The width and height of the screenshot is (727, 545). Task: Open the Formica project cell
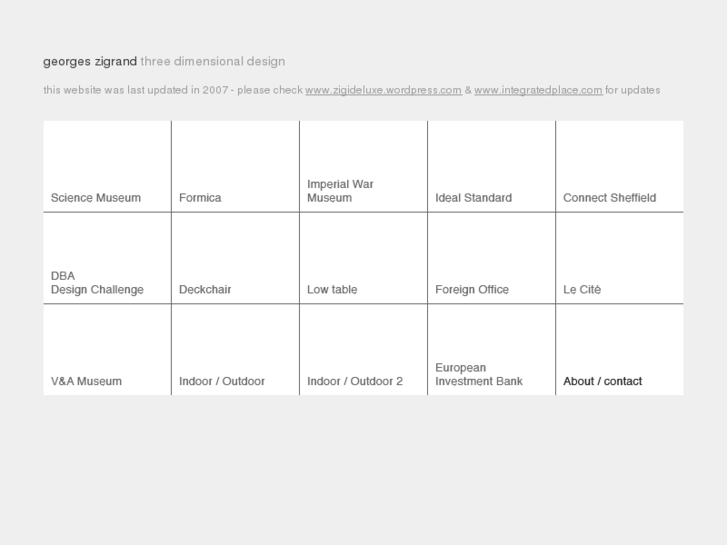[200, 198]
